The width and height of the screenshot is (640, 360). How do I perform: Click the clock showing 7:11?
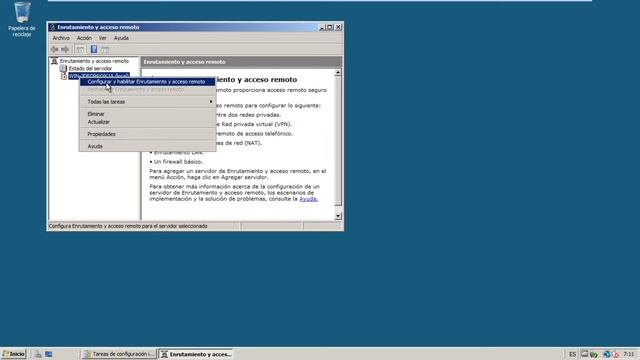point(629,354)
